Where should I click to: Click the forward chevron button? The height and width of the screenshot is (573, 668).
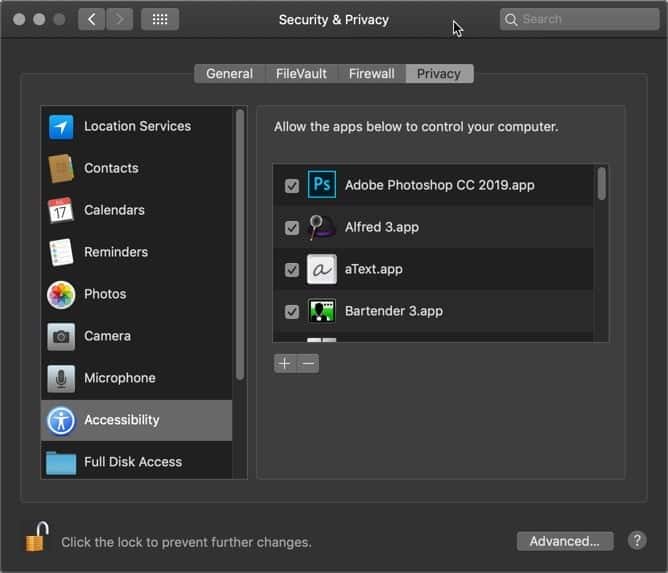tap(119, 19)
